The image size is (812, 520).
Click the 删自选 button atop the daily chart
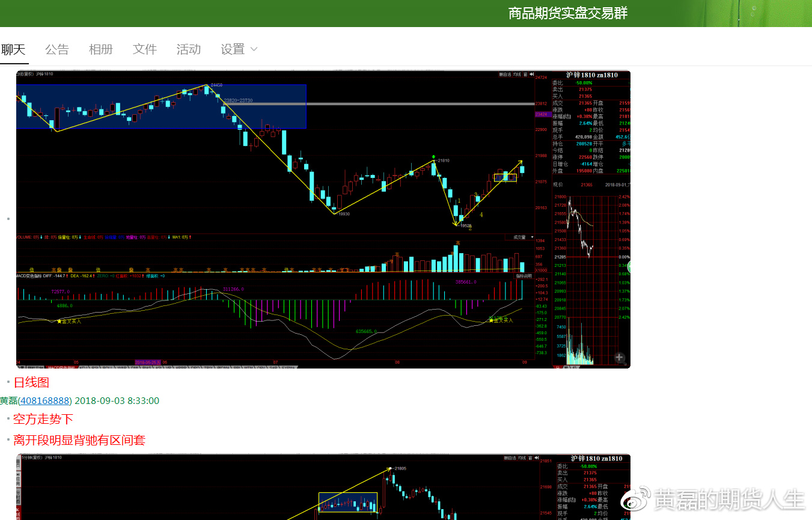pyautogui.click(x=505, y=75)
